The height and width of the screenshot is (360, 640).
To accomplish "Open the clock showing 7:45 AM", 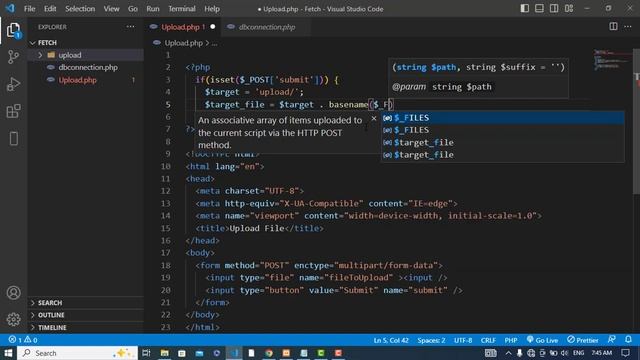I will point(602,353).
